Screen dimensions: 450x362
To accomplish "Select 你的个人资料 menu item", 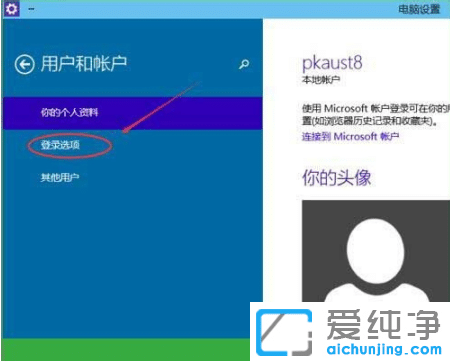I will [132, 113].
